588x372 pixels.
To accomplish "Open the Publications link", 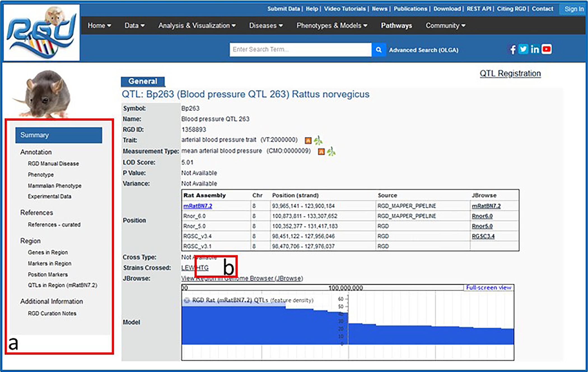I will tap(410, 9).
